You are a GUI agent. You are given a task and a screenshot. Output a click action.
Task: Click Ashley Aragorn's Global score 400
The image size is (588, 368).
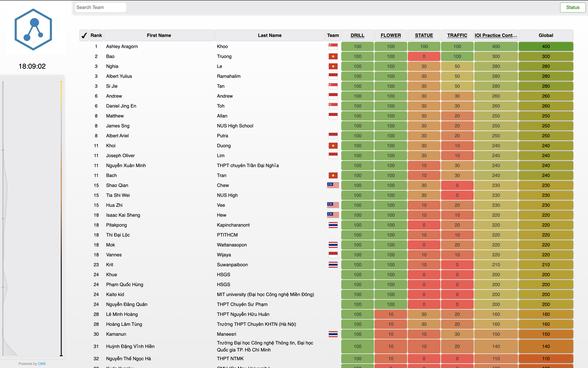[x=546, y=47]
